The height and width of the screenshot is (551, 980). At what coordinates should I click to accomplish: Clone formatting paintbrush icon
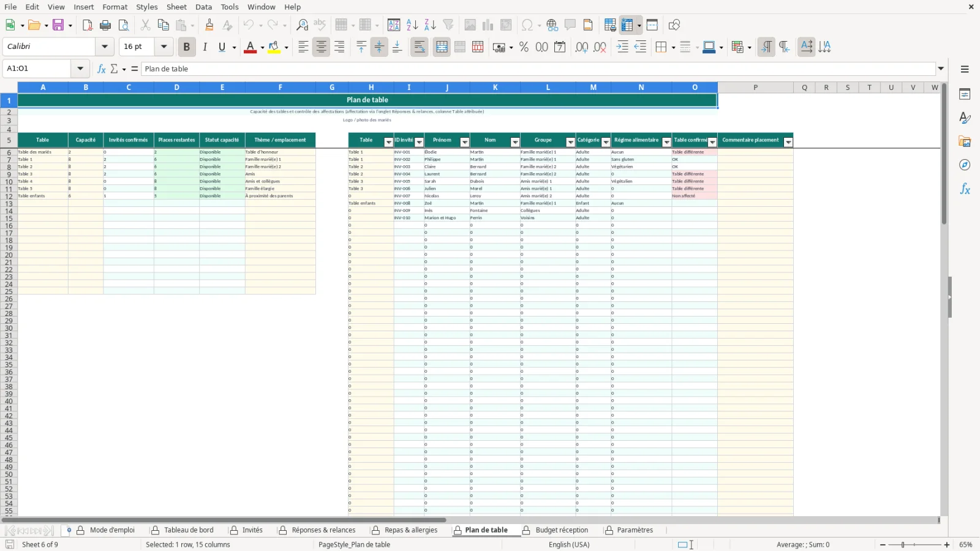(209, 25)
